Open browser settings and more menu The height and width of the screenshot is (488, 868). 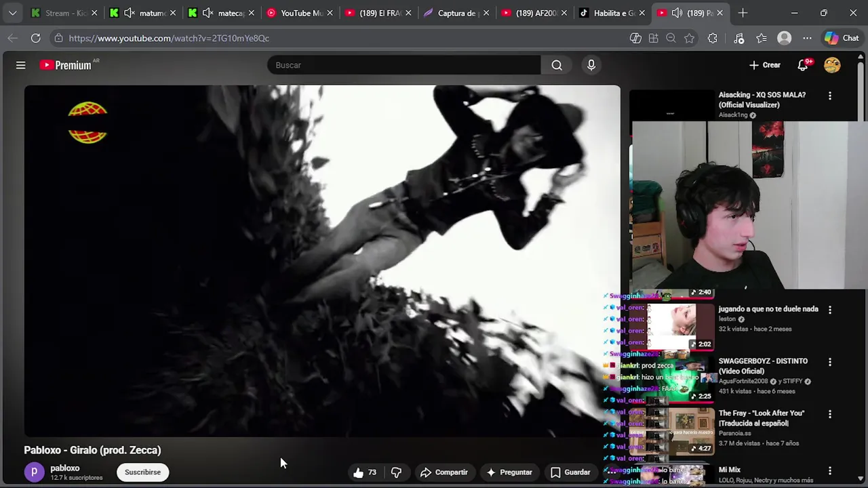tap(807, 38)
